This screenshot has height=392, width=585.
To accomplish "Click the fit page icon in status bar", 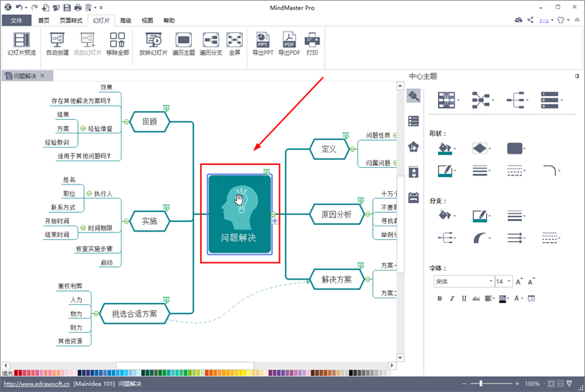I will click(x=550, y=384).
